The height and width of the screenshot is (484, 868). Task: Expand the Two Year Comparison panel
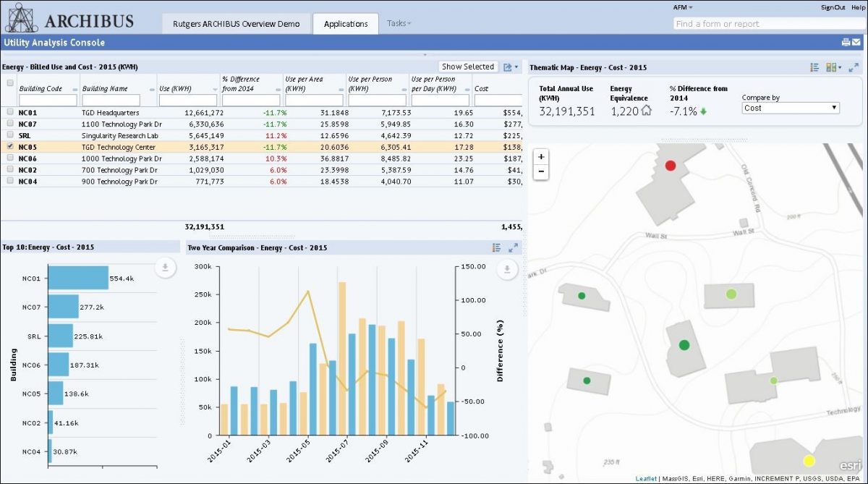coord(513,247)
